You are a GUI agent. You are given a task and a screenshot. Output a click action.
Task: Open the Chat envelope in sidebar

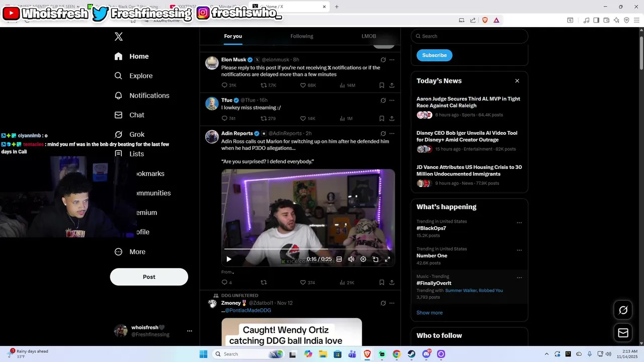tap(118, 115)
